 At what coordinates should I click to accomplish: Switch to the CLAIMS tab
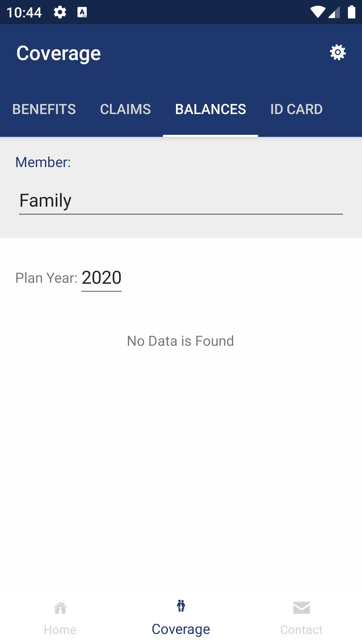pyautogui.click(x=125, y=109)
